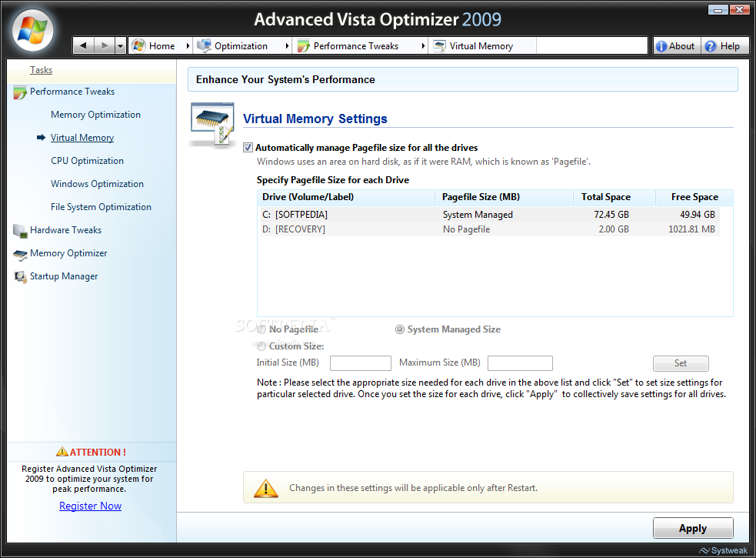This screenshot has width=756, height=558.
Task: Click the Virtual Memory Settings chip icon
Action: tap(212, 124)
